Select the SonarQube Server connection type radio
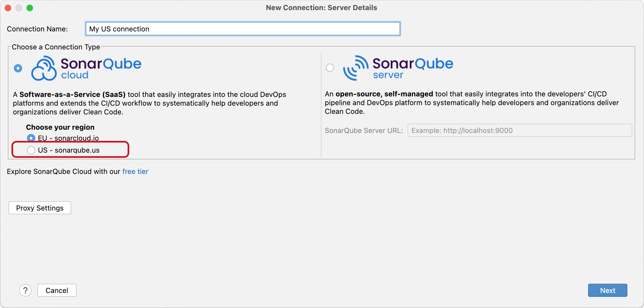Screen dimensions: 644x308 330,68
